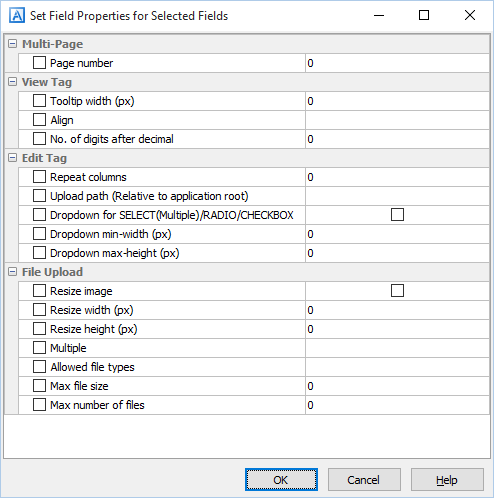Toggle the Resize image value checkbox

(x=397, y=291)
